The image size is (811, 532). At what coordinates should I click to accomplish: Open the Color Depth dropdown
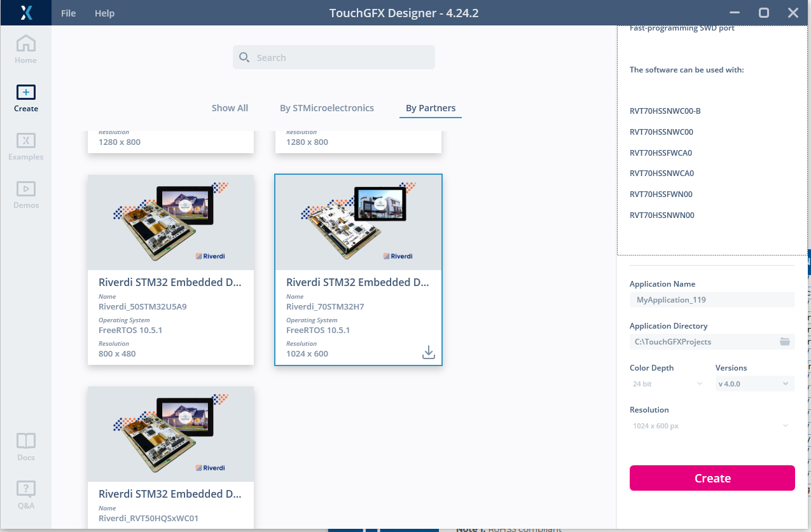[x=668, y=383]
